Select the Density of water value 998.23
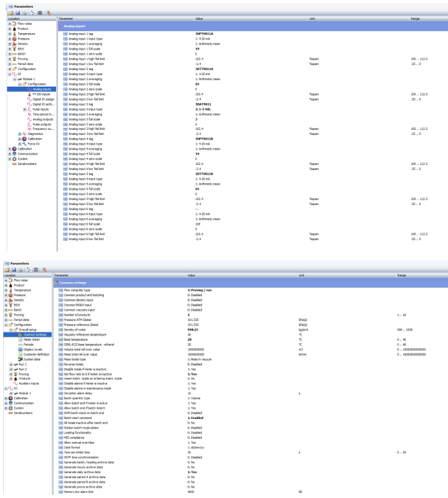Screen dimensions: 448x498 point(193,330)
